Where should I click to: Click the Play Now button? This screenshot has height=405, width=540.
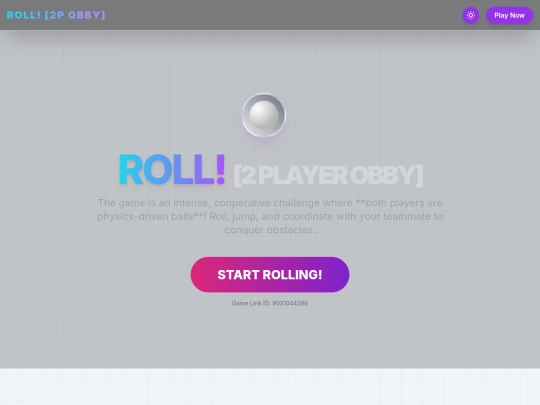click(509, 15)
